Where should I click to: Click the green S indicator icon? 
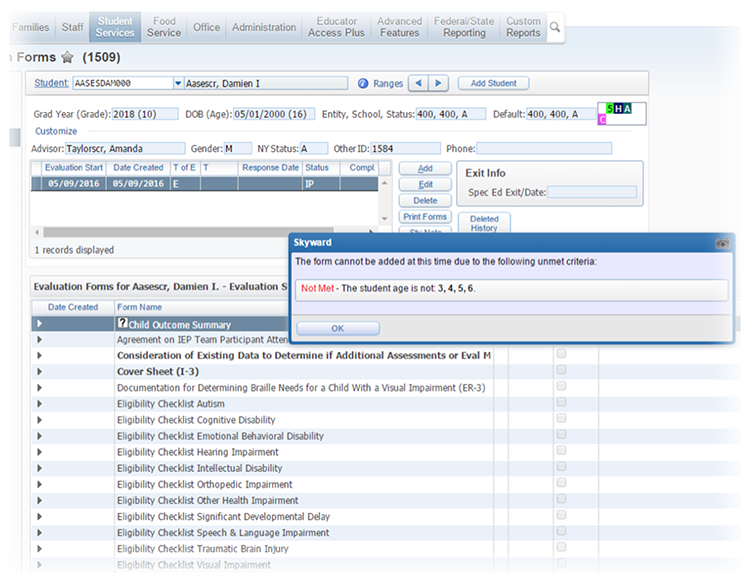[610, 109]
